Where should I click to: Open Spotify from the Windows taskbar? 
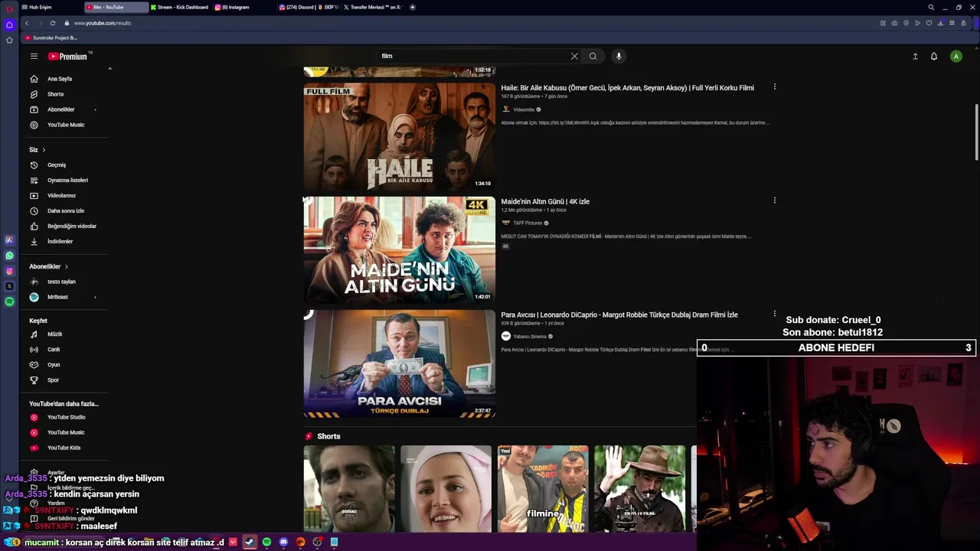click(x=266, y=542)
